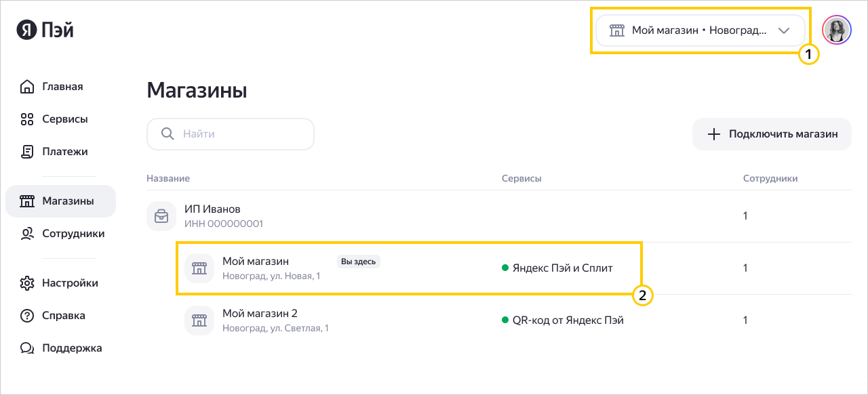Expand the store selector chevron arrow
Image resolution: width=868 pixels, height=395 pixels.
[x=784, y=31]
